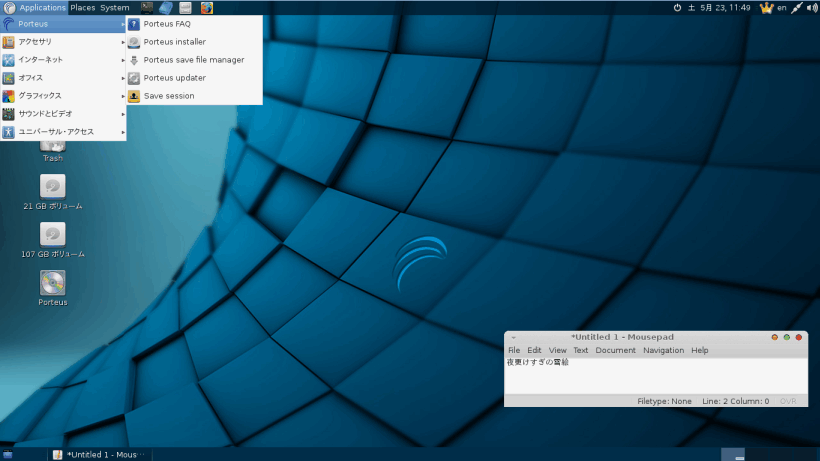Select the Trash desktop icon
This screenshot has height=461, width=820.
click(x=52, y=151)
